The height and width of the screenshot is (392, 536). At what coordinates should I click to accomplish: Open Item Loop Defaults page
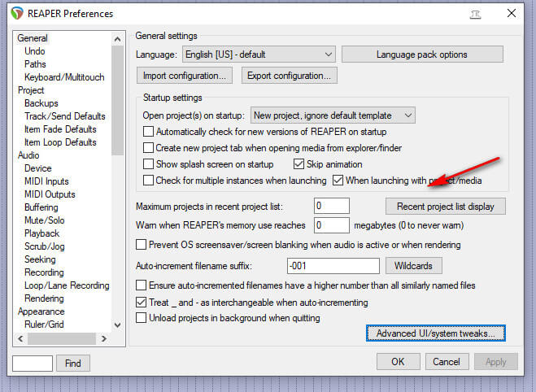click(x=60, y=142)
